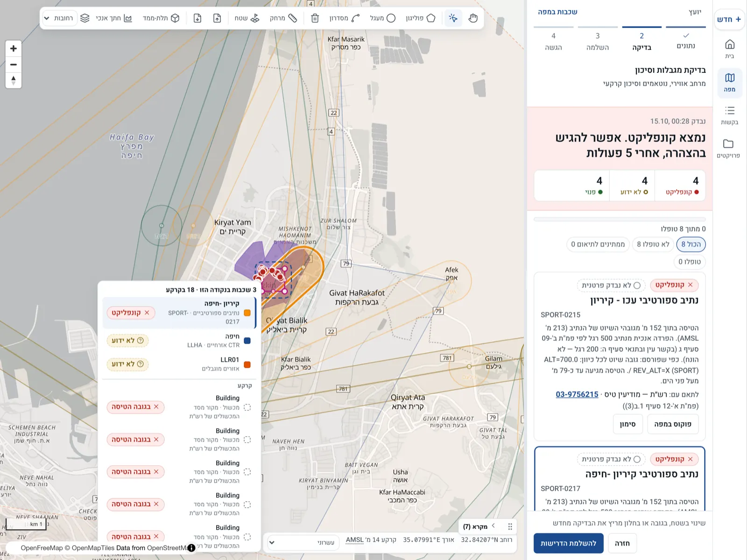Filter list by 'הכול 8' chip

pyautogui.click(x=691, y=244)
